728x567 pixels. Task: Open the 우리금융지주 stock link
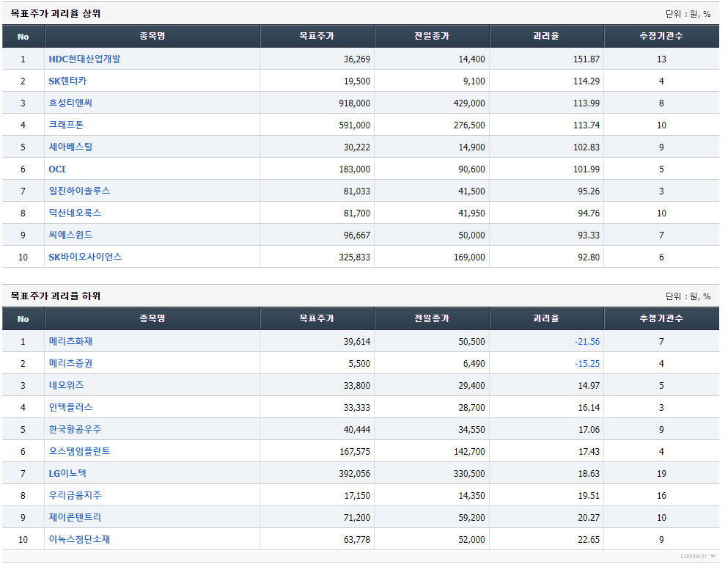point(76,496)
